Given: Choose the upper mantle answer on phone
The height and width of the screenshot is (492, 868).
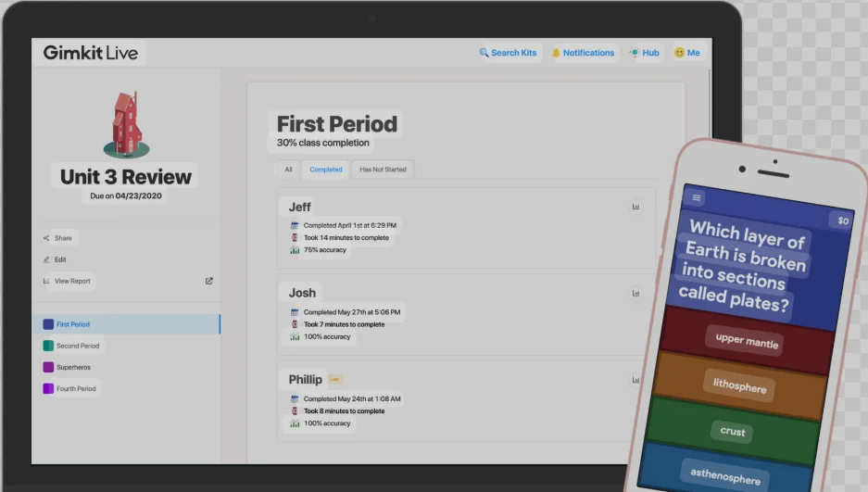Looking at the screenshot, I should [x=747, y=340].
